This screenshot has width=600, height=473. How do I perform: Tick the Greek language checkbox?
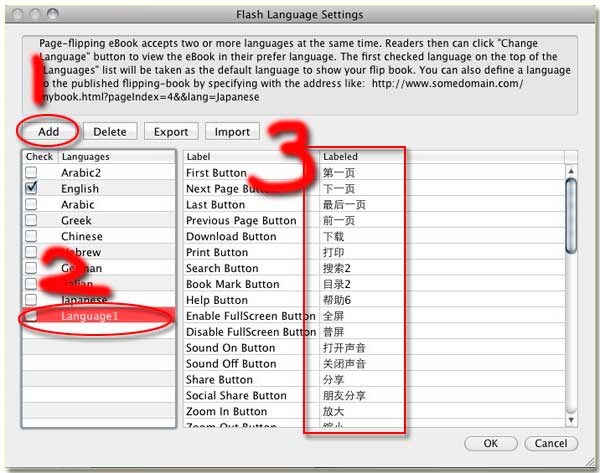click(x=31, y=220)
